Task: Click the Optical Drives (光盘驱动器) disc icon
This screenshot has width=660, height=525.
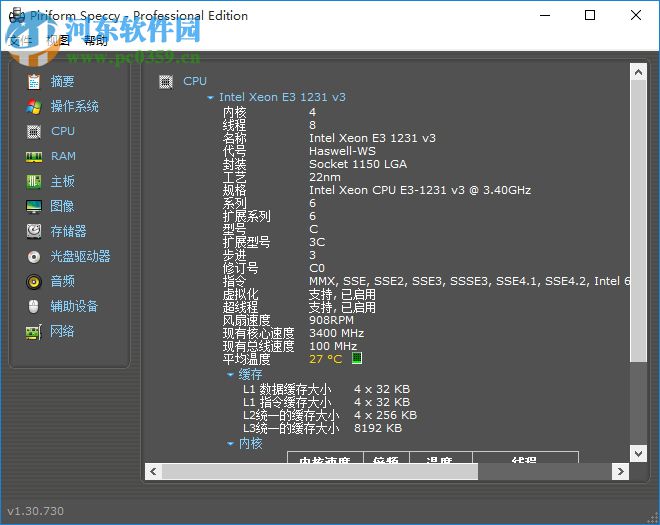Action: tap(34, 256)
